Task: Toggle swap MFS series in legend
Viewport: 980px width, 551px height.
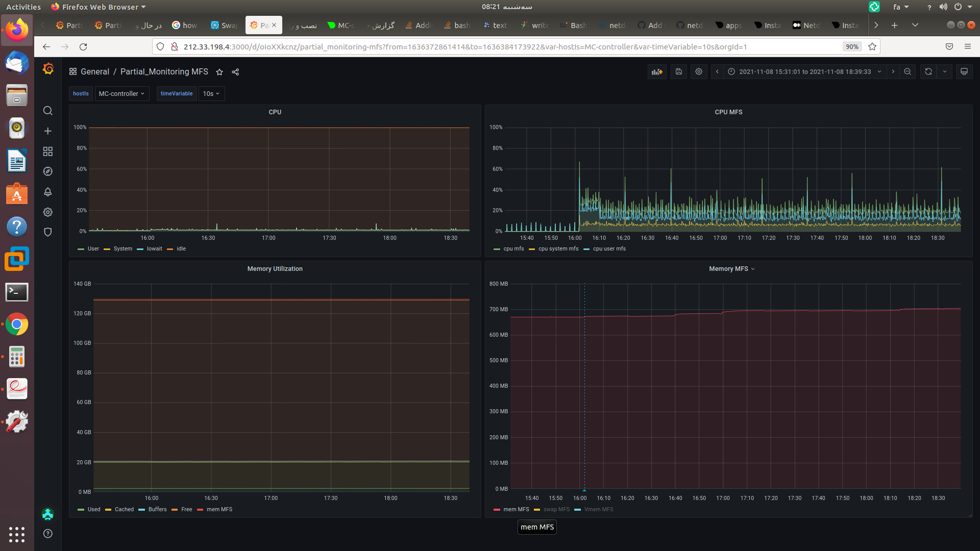Action: coord(556,509)
